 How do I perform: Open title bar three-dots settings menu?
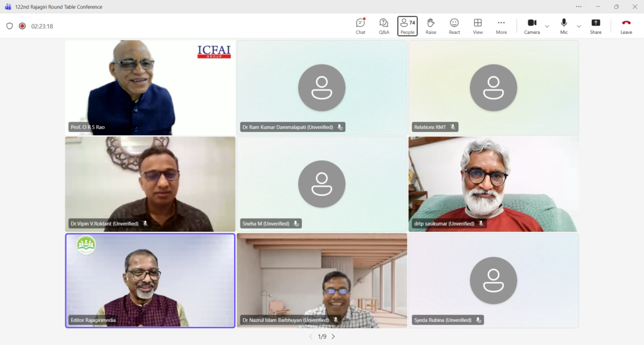[579, 7]
